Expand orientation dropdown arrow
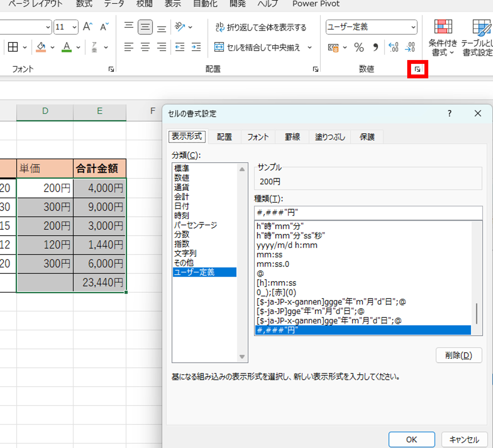Screen dimensions: 493x448 (x=190, y=27)
